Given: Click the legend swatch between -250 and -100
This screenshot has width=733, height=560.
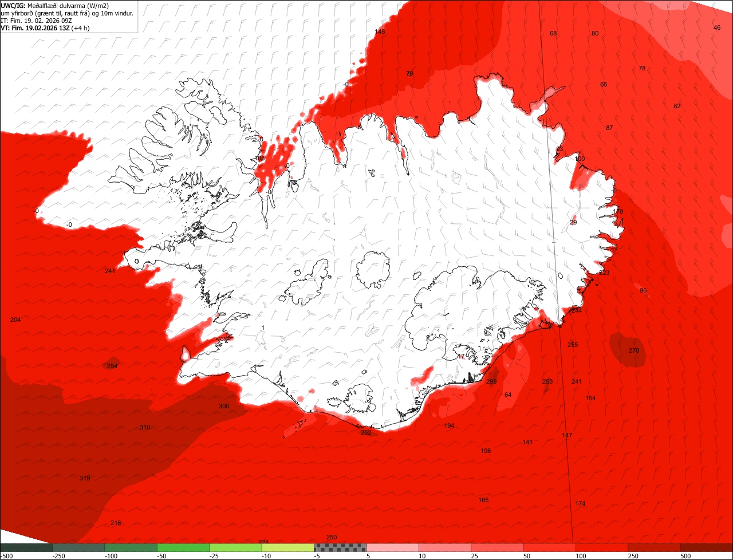Looking at the screenshot, I should point(78,547).
